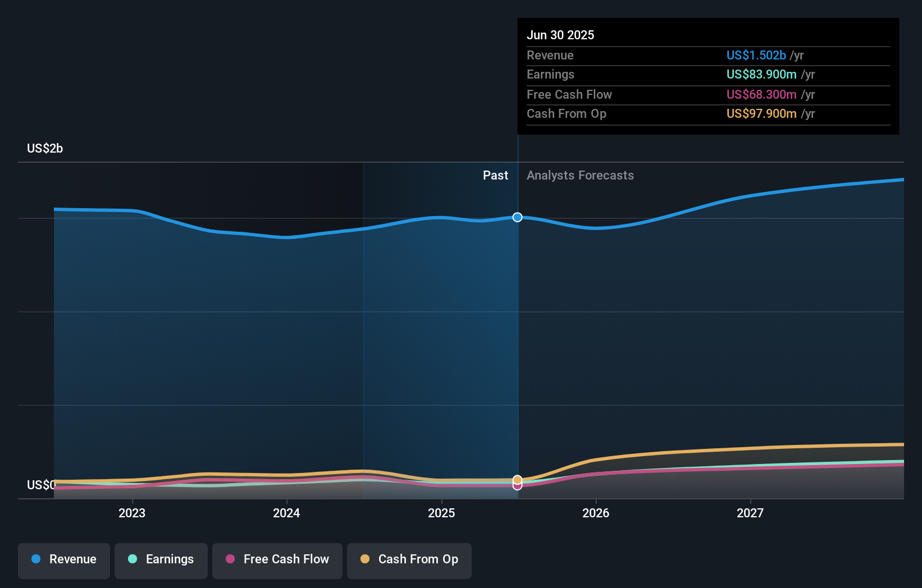Click the 2023 x-axis label

132,513
